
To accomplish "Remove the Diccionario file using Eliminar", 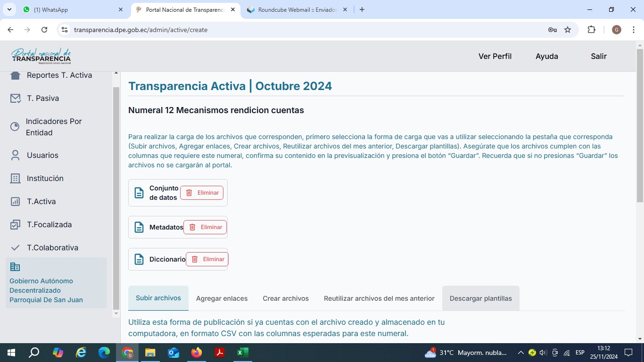I will point(207,259).
